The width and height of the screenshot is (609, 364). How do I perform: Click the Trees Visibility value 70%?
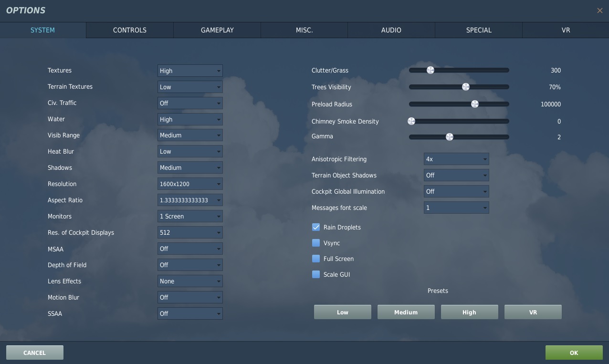coord(555,87)
